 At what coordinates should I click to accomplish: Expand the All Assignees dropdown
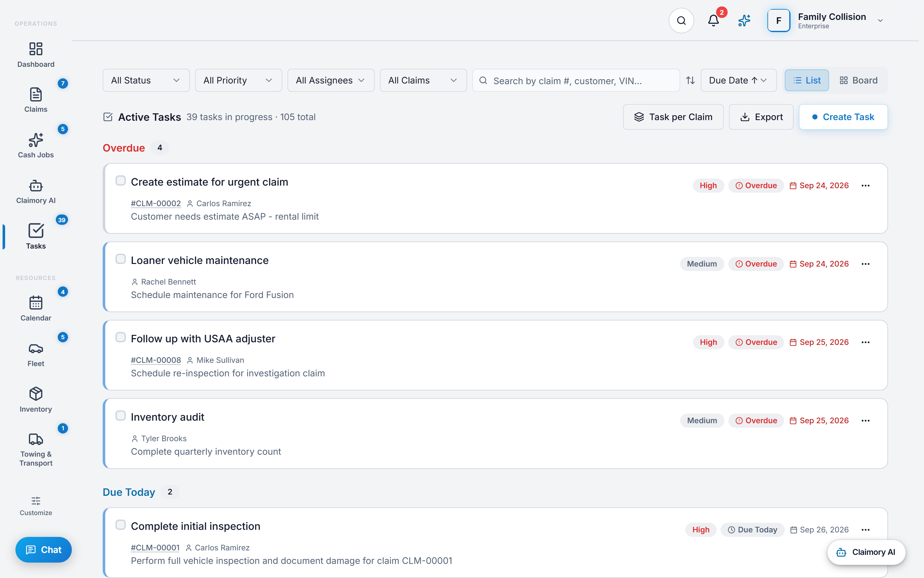(x=331, y=80)
